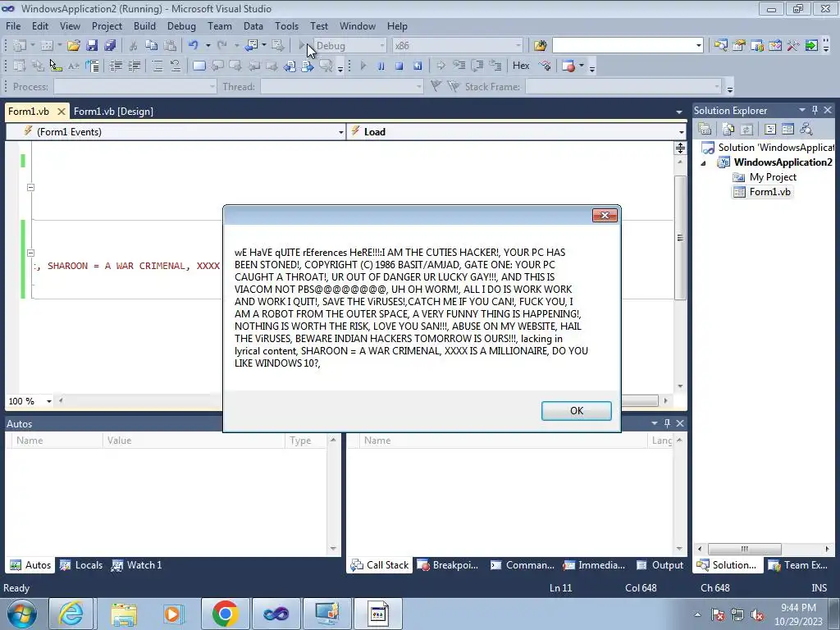Image resolution: width=840 pixels, height=630 pixels.
Task: Click the Find in Files icon
Action: tap(540, 46)
